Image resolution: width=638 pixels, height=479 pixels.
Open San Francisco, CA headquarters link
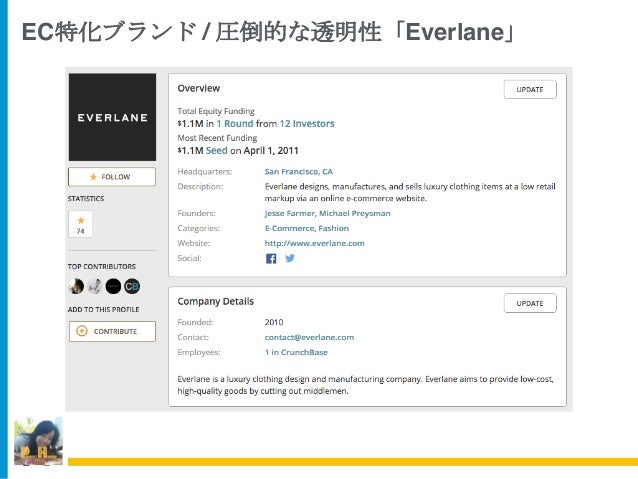coord(299,172)
